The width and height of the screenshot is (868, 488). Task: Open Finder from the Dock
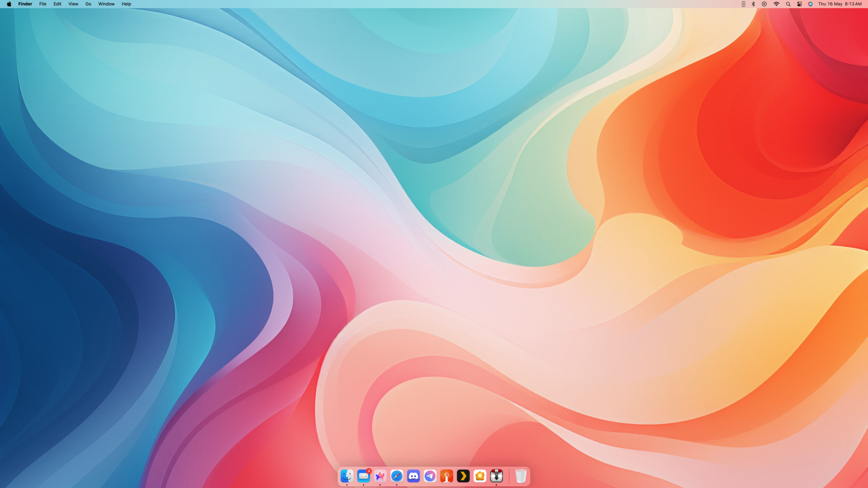click(347, 476)
